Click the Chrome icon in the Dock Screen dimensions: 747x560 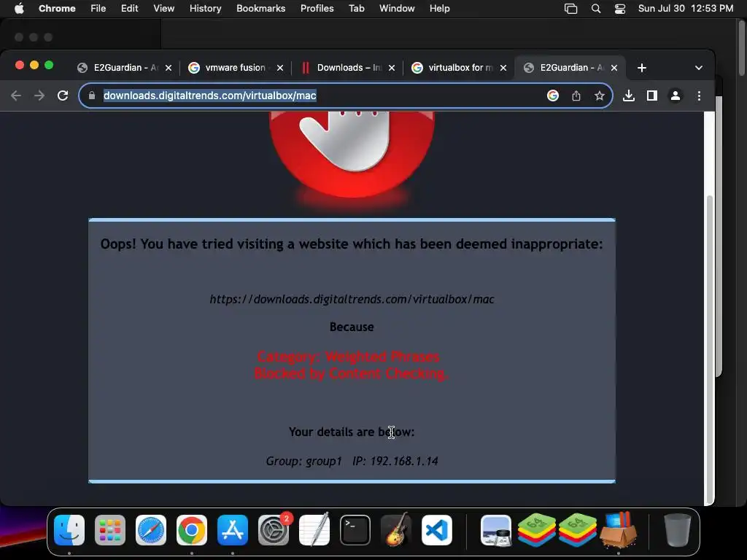(x=192, y=530)
